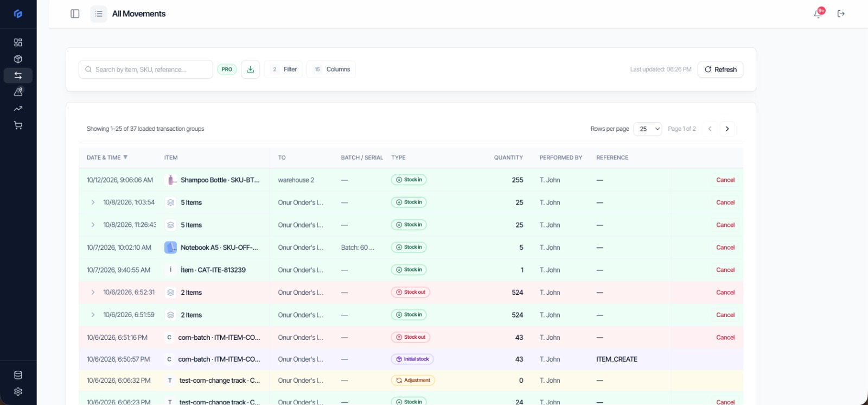Click the app logo in sidebar
This screenshot has height=405, width=868.
point(18,14)
